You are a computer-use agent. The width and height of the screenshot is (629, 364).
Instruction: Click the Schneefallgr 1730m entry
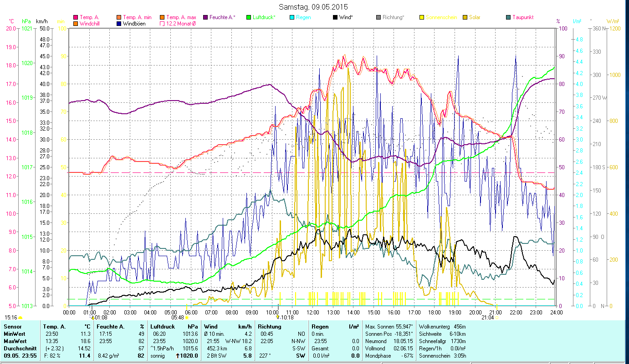pos(442,341)
